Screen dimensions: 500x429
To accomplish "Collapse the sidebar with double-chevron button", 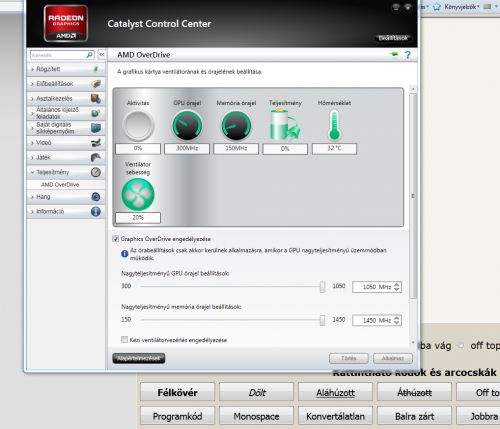I will [102, 55].
